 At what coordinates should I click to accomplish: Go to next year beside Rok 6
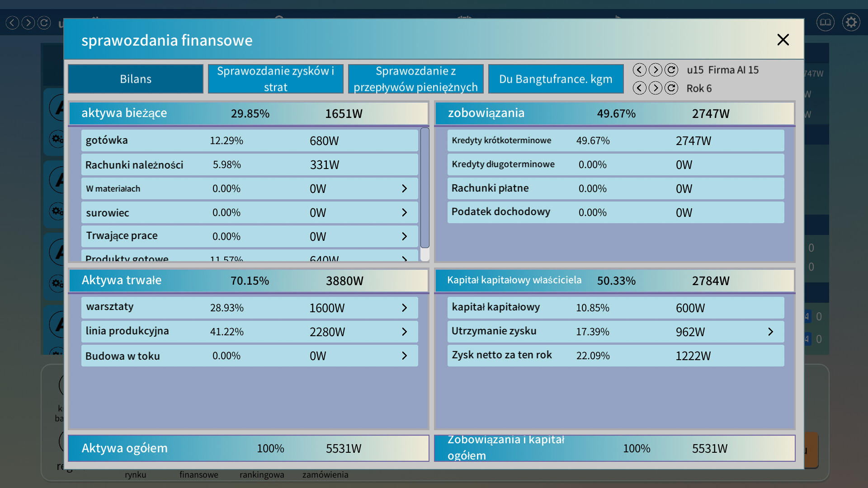click(655, 88)
